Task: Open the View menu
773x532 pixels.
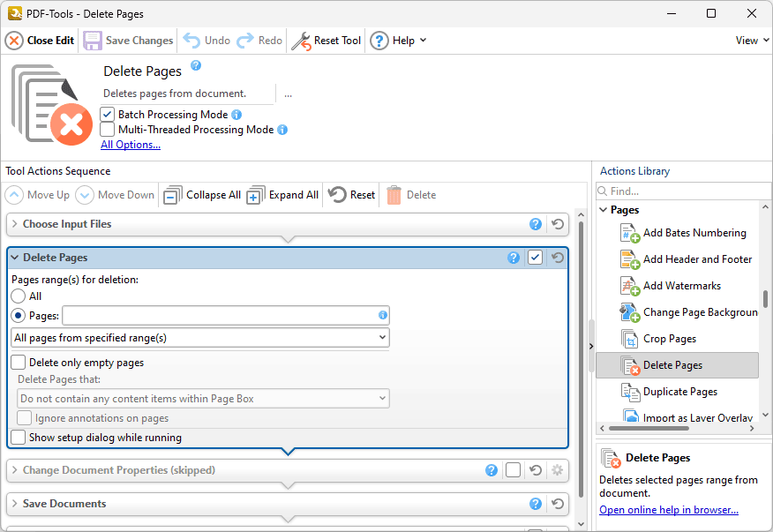Action: tap(752, 41)
